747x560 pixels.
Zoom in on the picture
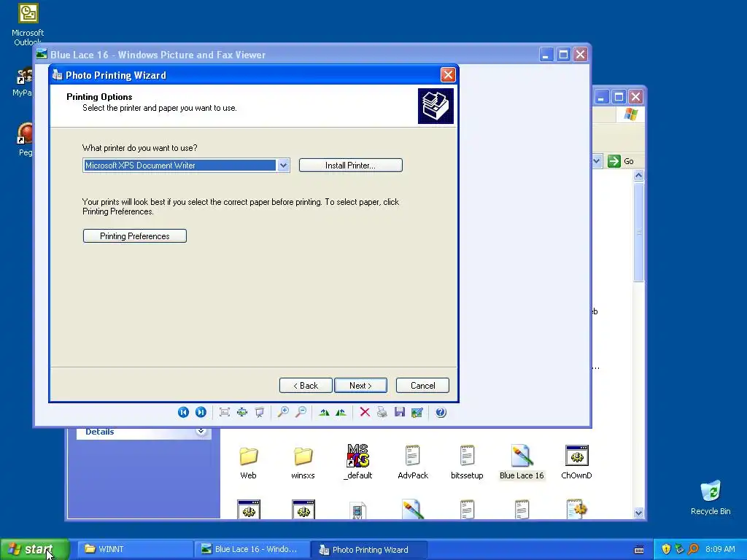tap(283, 413)
